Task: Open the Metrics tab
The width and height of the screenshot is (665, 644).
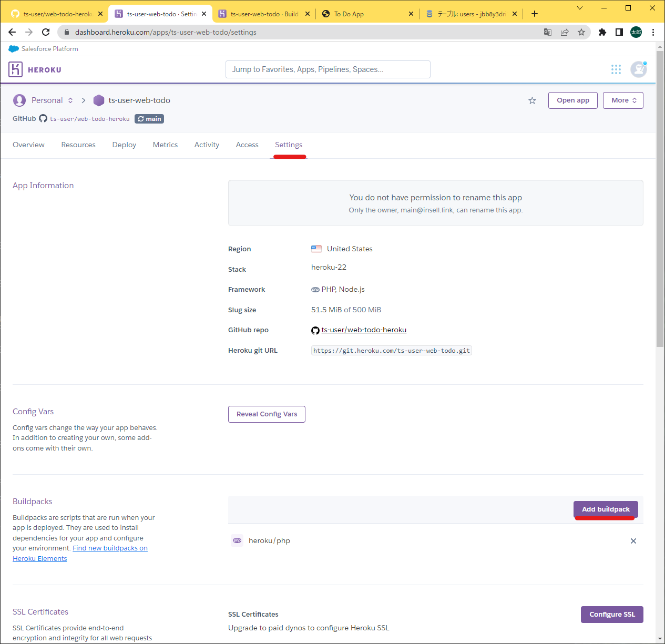Action: tap(165, 145)
